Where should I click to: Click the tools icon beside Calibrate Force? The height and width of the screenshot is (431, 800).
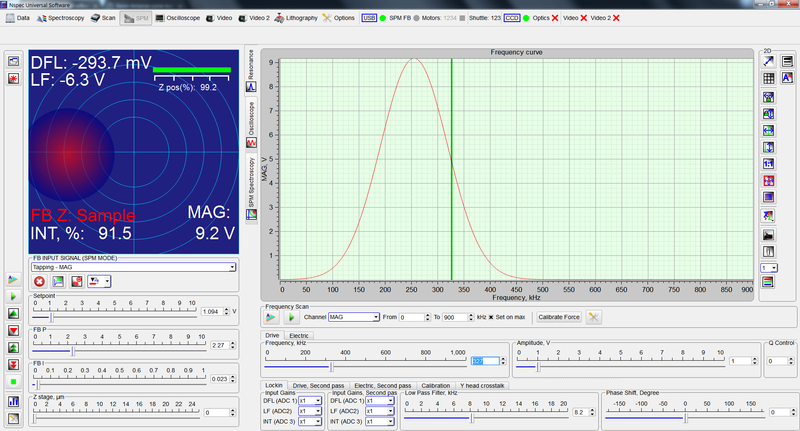coord(593,317)
